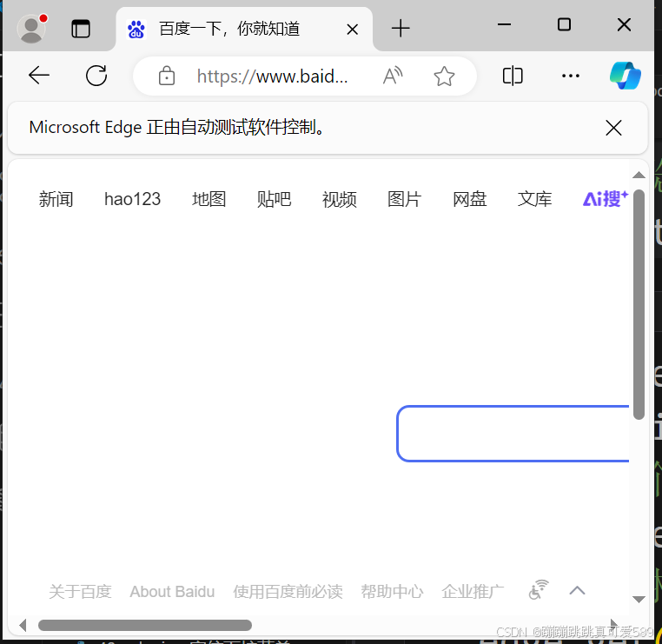662x644 pixels.
Task: Open a new tab with plus button
Action: click(401, 29)
